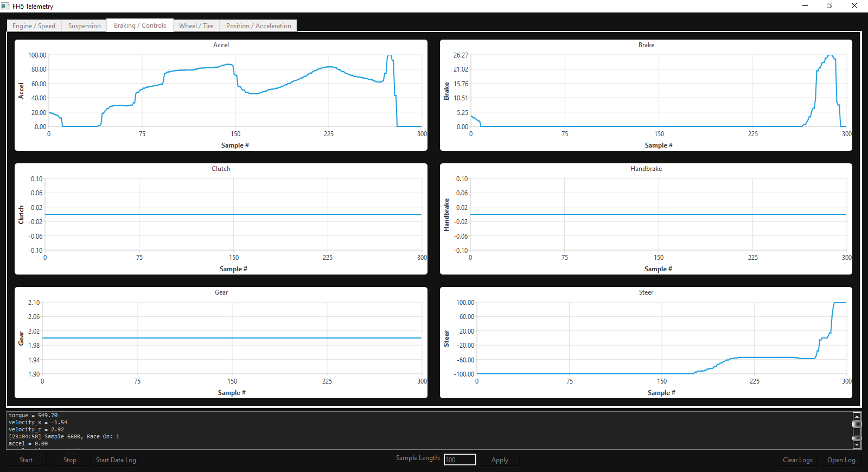This screenshot has height=472, width=868.
Task: Restore down the FH5 Telemetry window
Action: 829,6
